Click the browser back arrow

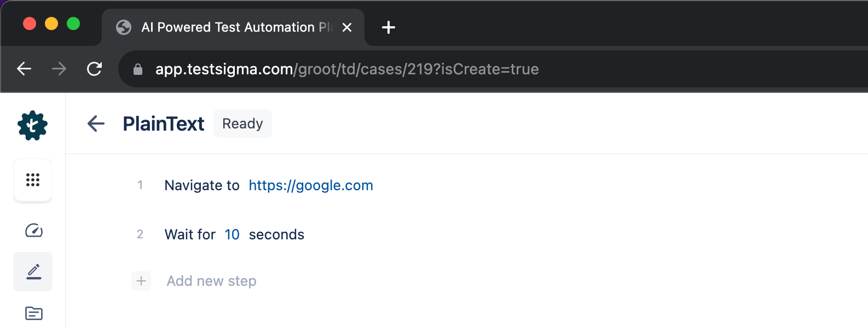(x=24, y=69)
